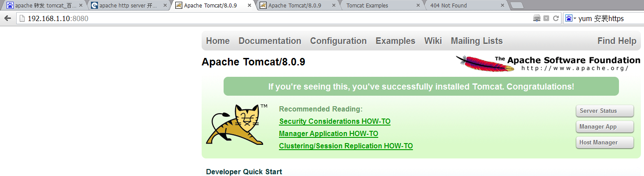
Task: Click the Tomcat cat logo image
Action: click(237, 124)
